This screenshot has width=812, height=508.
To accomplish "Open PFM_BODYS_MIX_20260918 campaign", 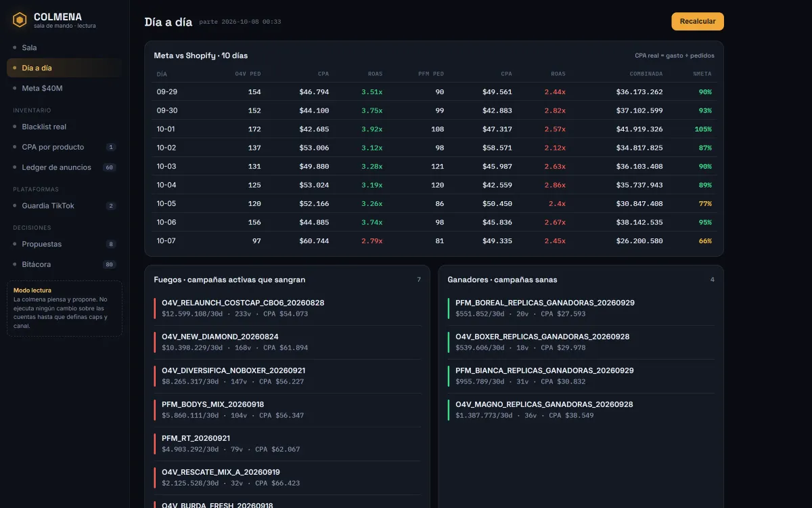I will (x=288, y=410).
